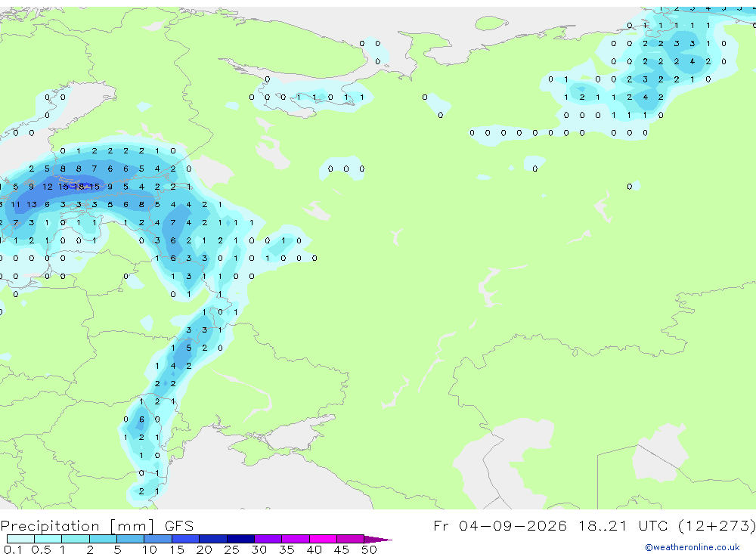Click the map grid value '13'
Viewport: 756px width, 554px height.
click(31, 204)
